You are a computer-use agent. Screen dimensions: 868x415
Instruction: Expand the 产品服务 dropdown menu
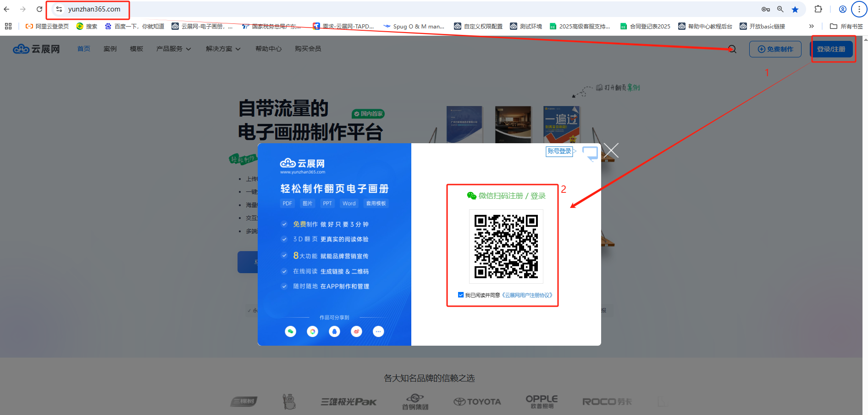click(x=173, y=49)
